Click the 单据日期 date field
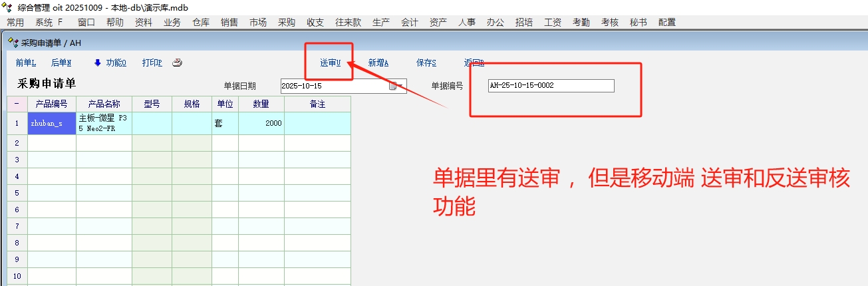868x286 pixels. 333,86
